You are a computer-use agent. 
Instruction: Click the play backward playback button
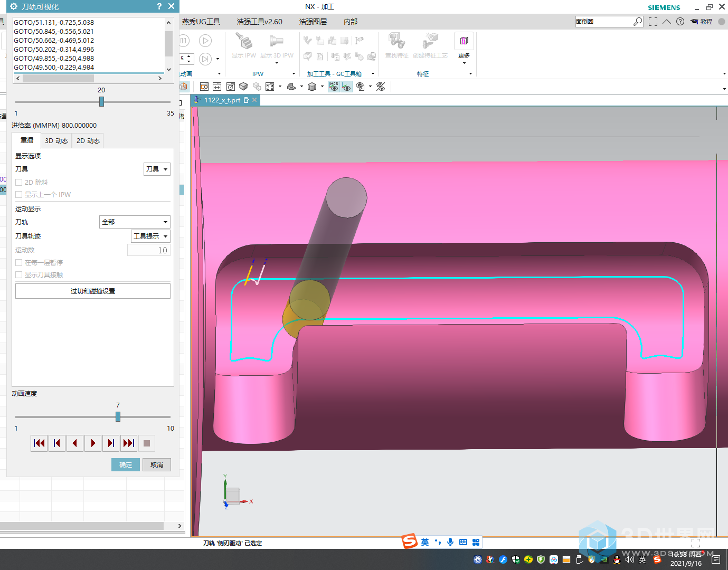coord(75,443)
